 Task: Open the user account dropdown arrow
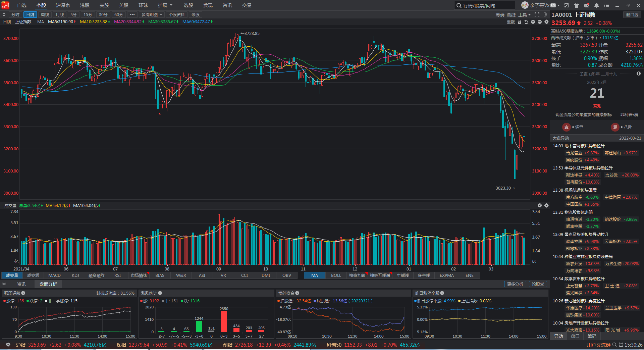point(558,5)
